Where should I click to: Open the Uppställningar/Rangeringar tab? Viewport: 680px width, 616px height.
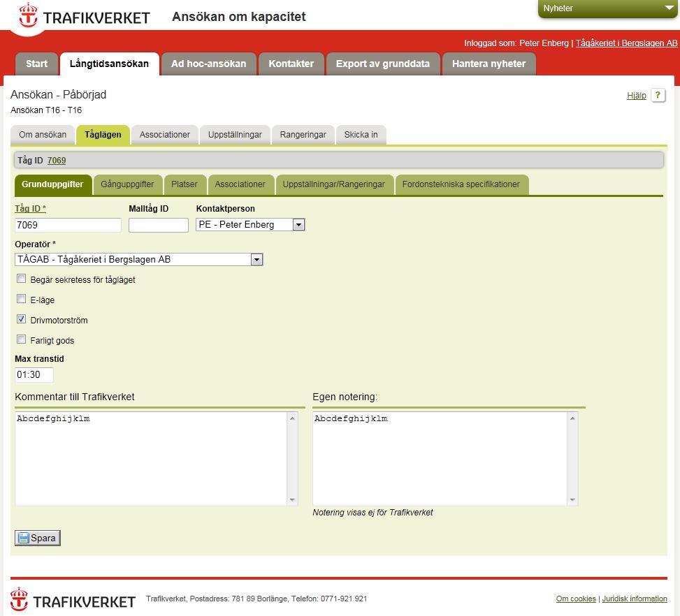(x=334, y=184)
